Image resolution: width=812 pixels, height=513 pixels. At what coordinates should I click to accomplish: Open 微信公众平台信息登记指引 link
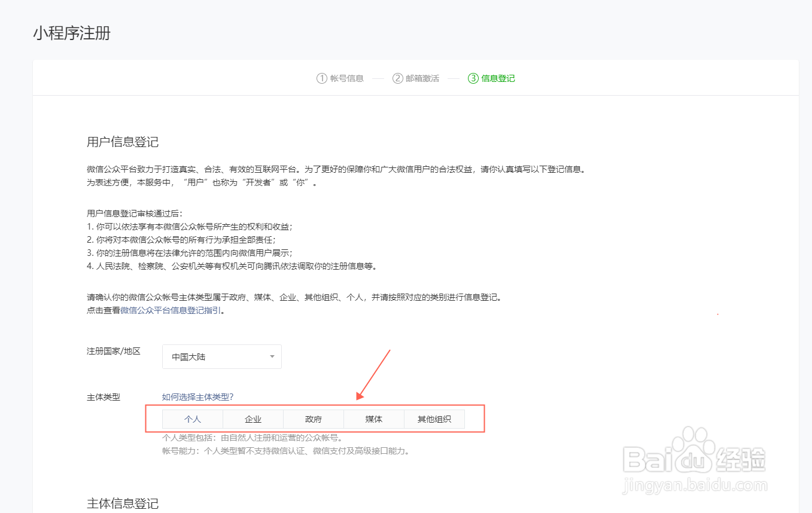point(171,310)
